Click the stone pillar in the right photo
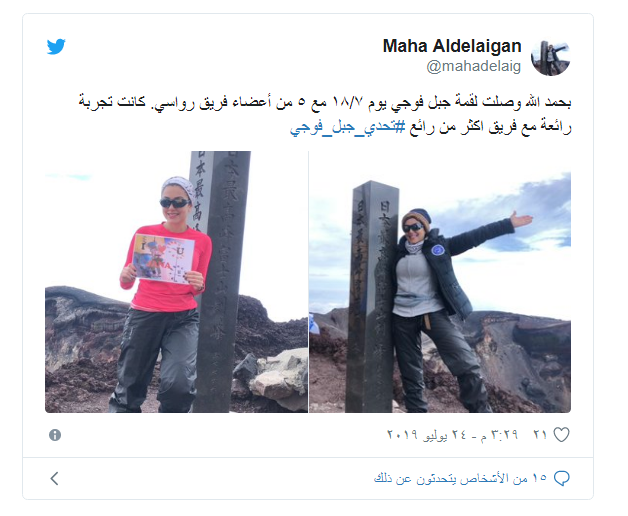The image size is (628, 516). (x=370, y=296)
